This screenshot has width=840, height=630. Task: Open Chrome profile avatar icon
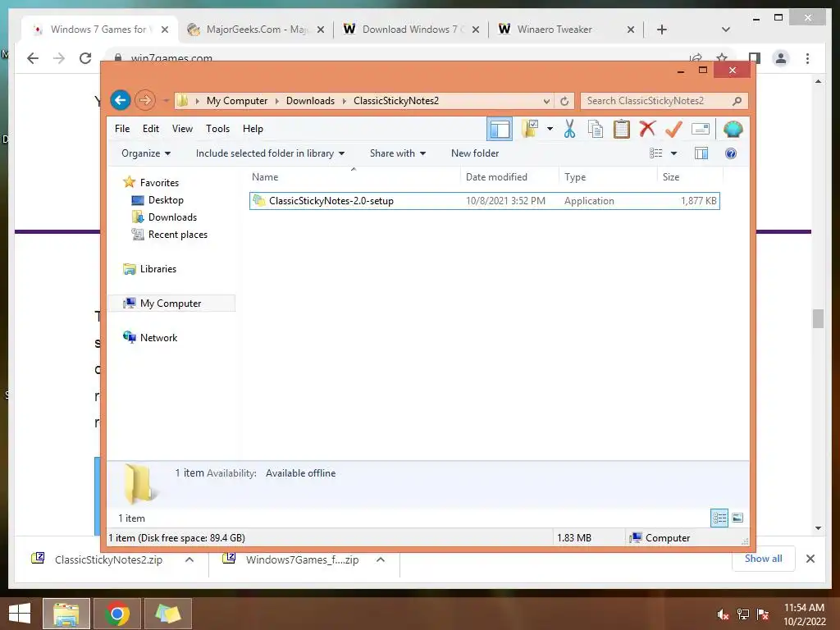(x=781, y=58)
